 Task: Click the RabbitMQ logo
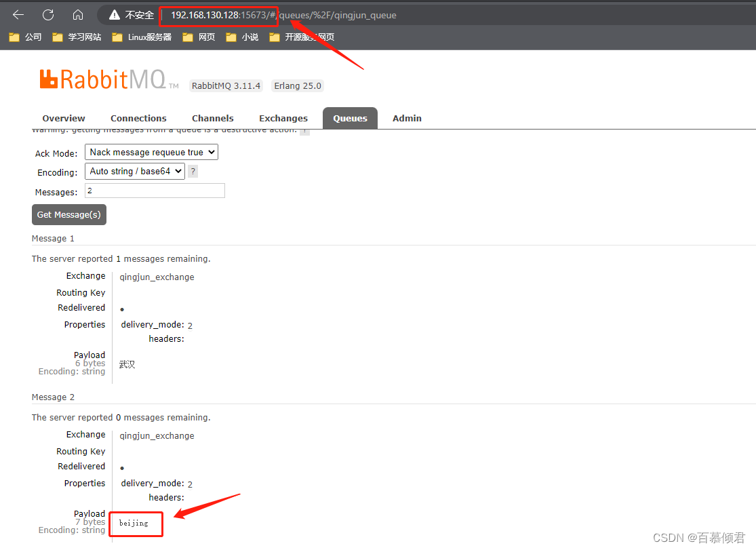click(109, 79)
